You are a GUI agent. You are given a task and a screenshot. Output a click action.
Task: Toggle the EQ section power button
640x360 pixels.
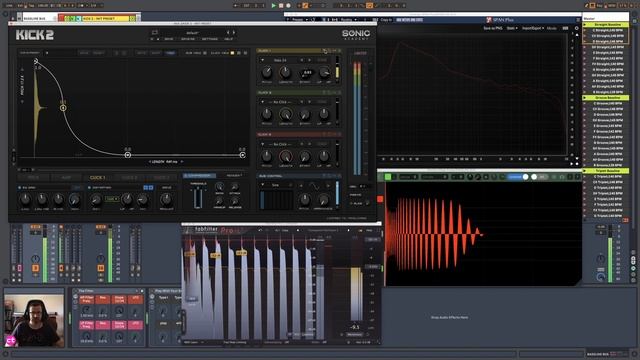coord(20,188)
